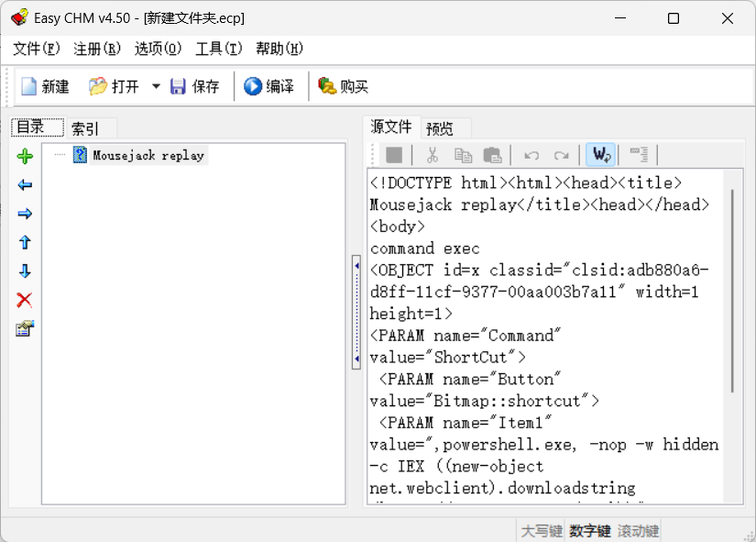Open topic properties icon in sidebar

(x=25, y=329)
